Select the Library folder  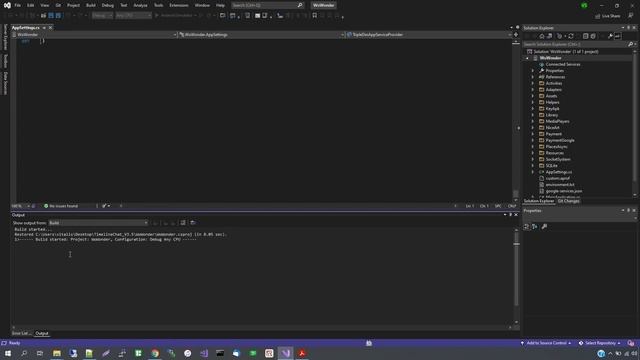click(x=552, y=115)
